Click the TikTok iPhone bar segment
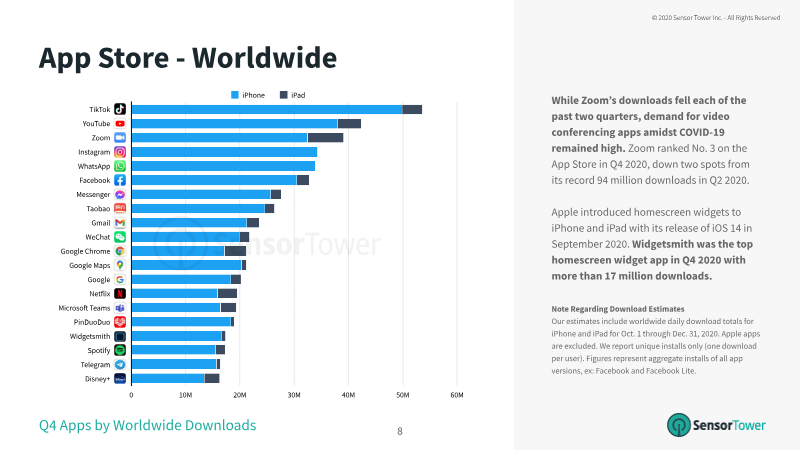Screen dimensions: 800x450 267,109
